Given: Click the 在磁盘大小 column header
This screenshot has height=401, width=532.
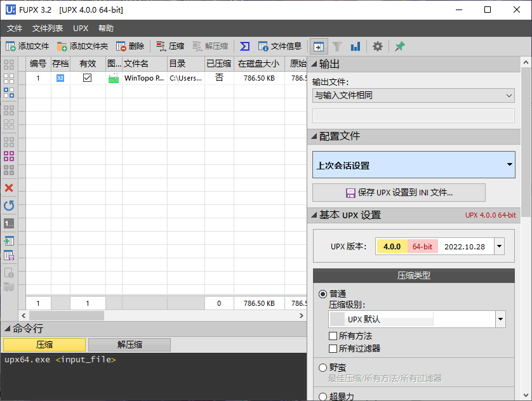Looking at the screenshot, I should pyautogui.click(x=259, y=63).
